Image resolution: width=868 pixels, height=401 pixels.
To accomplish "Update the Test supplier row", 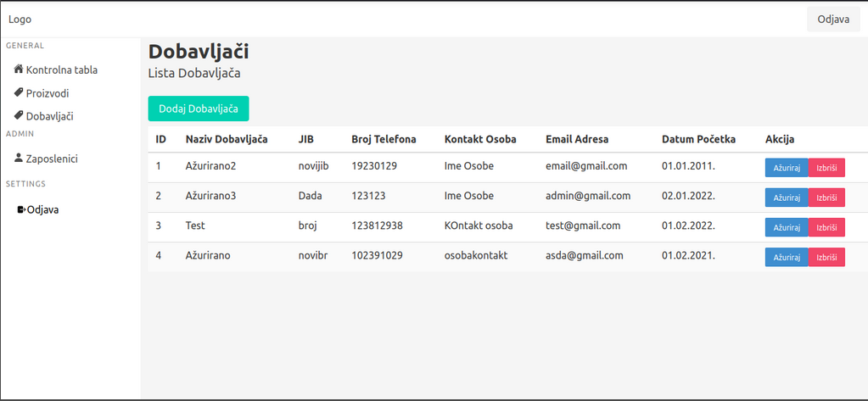I will click(787, 227).
